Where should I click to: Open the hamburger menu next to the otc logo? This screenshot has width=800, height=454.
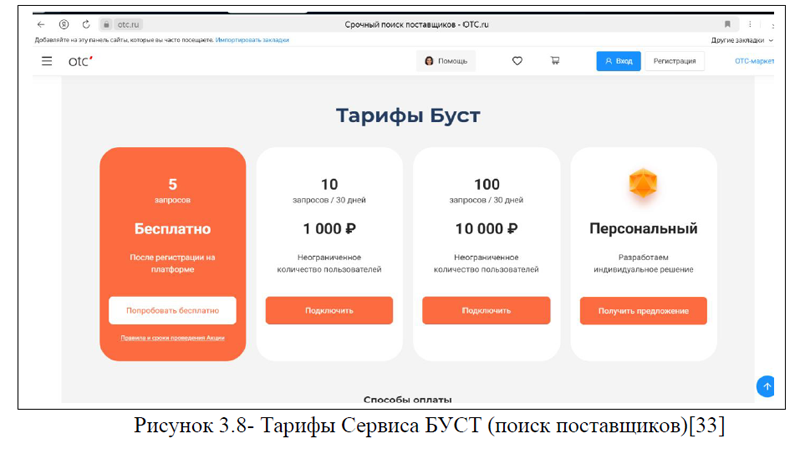47,61
